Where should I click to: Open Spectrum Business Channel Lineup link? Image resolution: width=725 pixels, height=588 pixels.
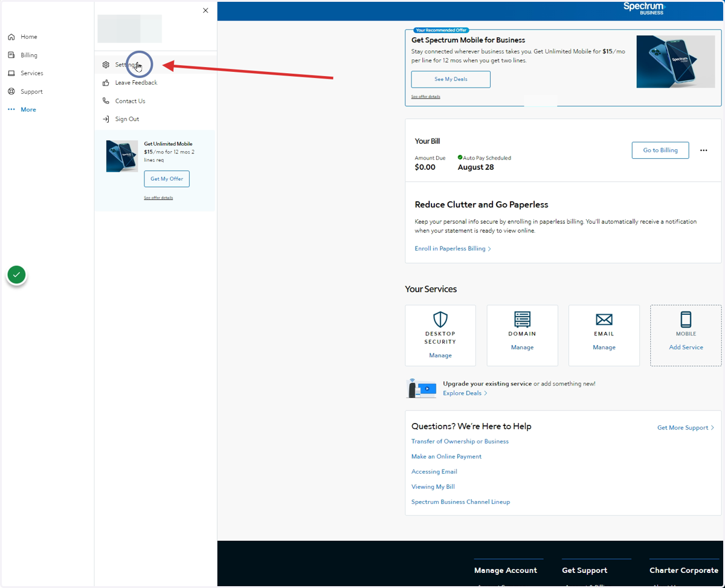click(x=460, y=502)
